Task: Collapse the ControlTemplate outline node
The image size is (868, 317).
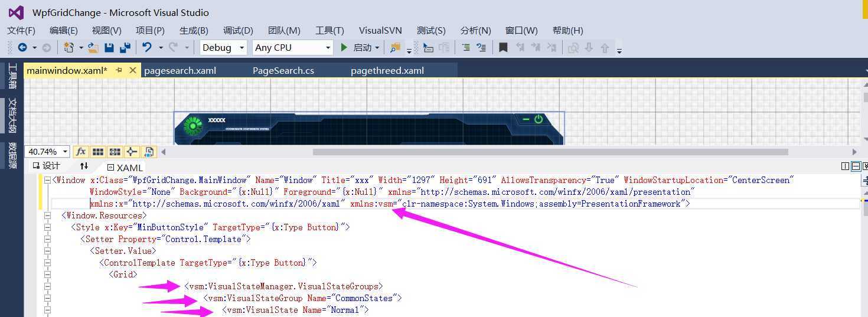Action: click(47, 263)
